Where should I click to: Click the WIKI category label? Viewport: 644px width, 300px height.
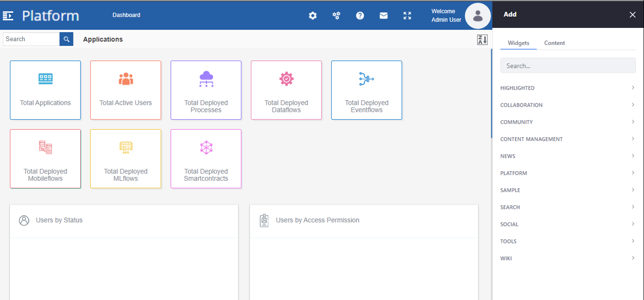(x=506, y=258)
